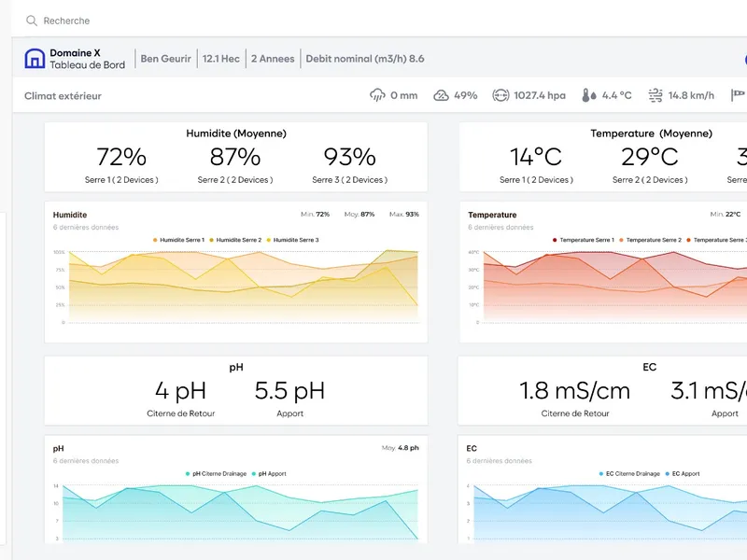Click the 1.8 mS/cm Citerne de Retour value
This screenshot has height=560, width=747.
tap(575, 391)
